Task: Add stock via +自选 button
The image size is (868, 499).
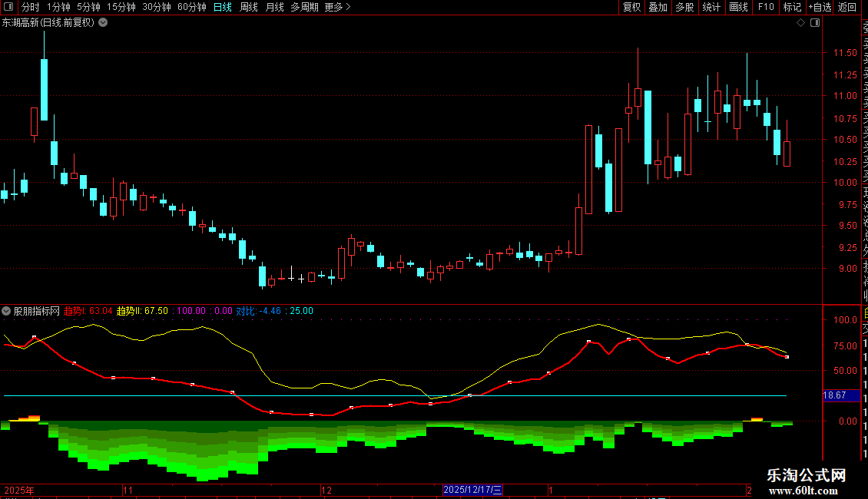Action: pos(820,7)
